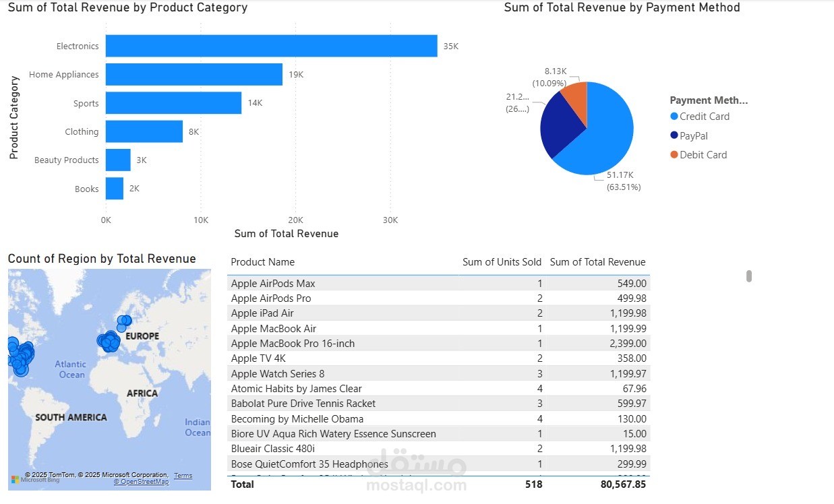Click the 67.96 revenue cell
Screen dimensions: 834x504
634,389
